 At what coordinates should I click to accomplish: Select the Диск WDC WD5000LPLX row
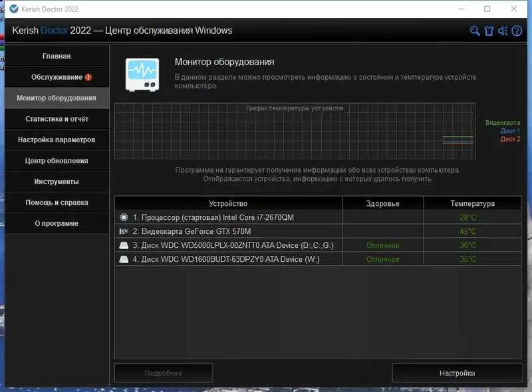coord(319,245)
